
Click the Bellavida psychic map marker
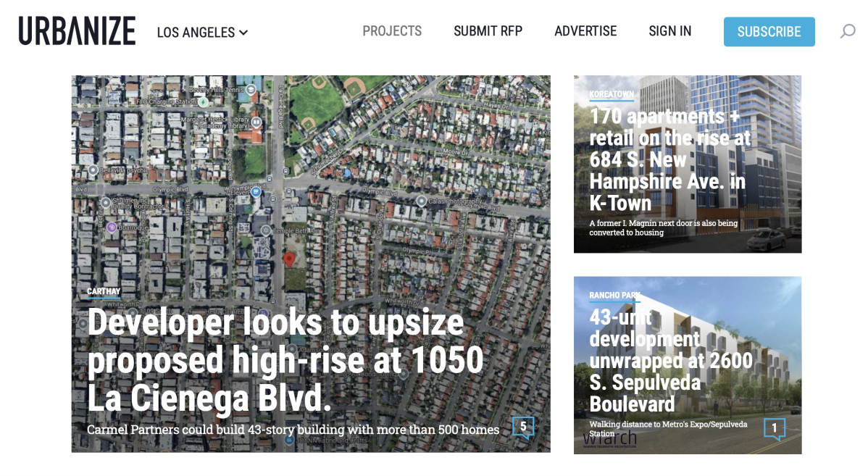[x=93, y=170]
